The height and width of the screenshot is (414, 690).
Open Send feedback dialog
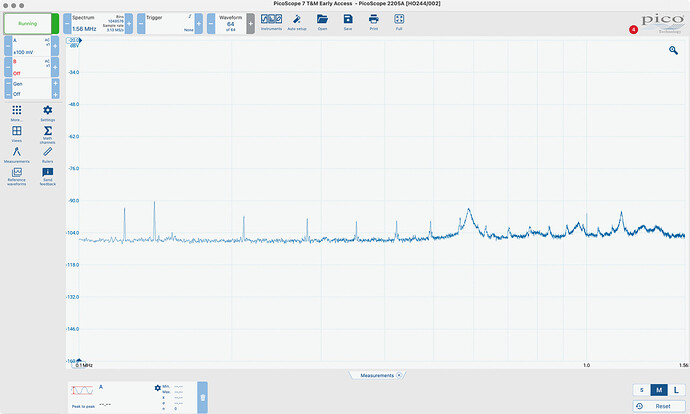[48, 176]
